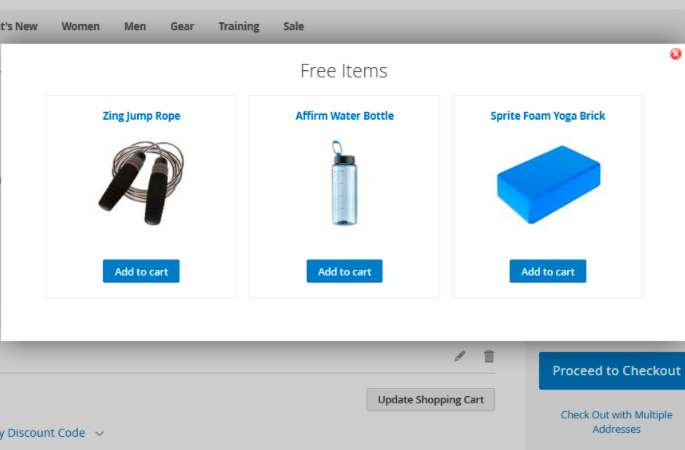Click the trash delete icon

489,356
